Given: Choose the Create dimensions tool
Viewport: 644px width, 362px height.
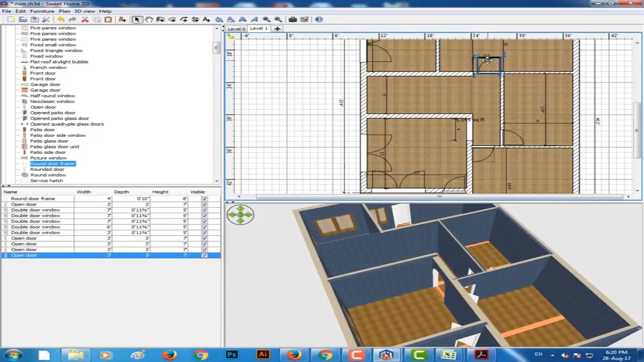Looking at the screenshot, I should pyautogui.click(x=195, y=20).
